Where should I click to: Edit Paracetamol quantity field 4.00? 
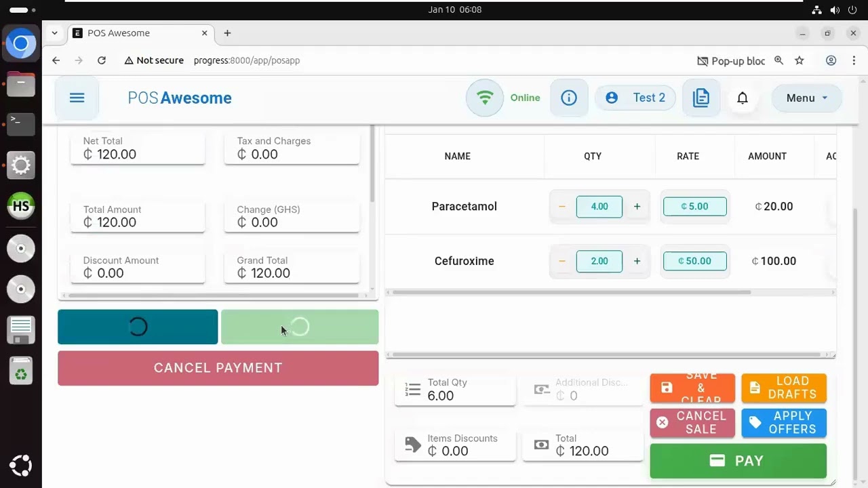click(x=599, y=206)
